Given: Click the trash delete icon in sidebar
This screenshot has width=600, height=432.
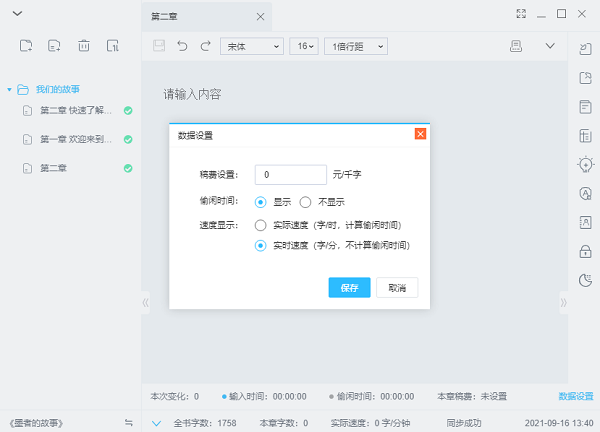Looking at the screenshot, I should point(84,46).
